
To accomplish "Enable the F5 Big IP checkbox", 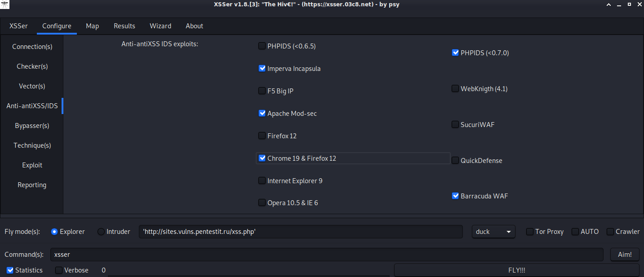I will pos(262,91).
